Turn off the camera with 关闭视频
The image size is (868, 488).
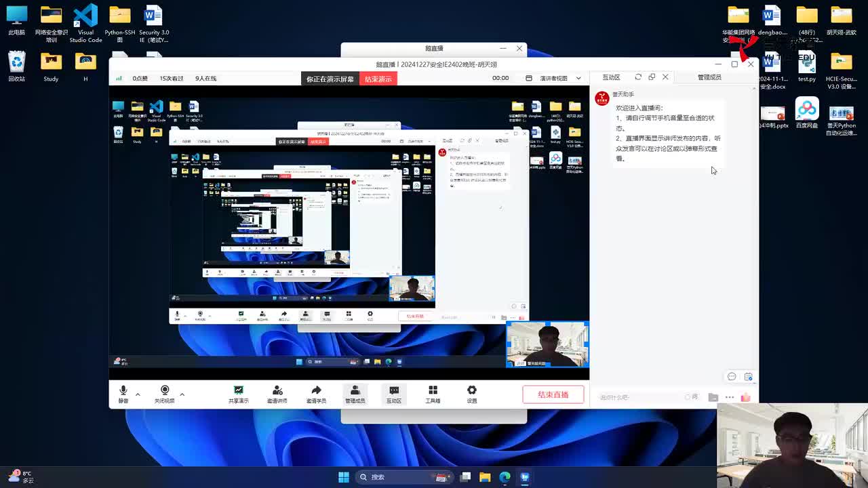click(165, 394)
